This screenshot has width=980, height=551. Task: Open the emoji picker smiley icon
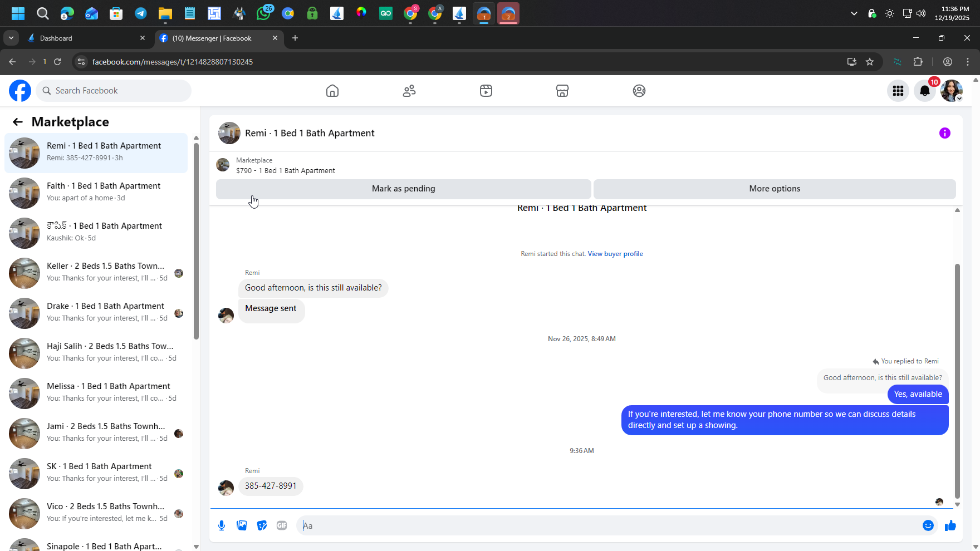(928, 525)
